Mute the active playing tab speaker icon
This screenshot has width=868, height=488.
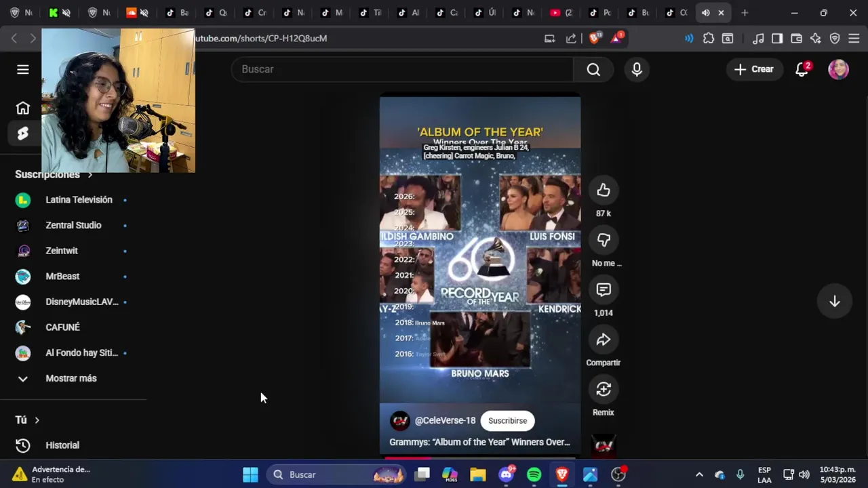[706, 13]
